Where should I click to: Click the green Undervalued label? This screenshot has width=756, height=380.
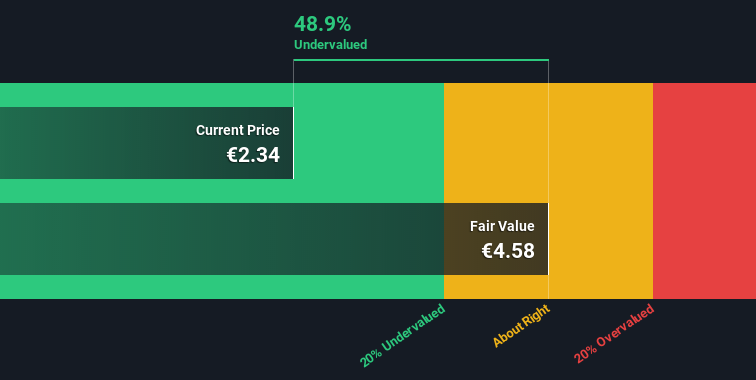tap(330, 44)
